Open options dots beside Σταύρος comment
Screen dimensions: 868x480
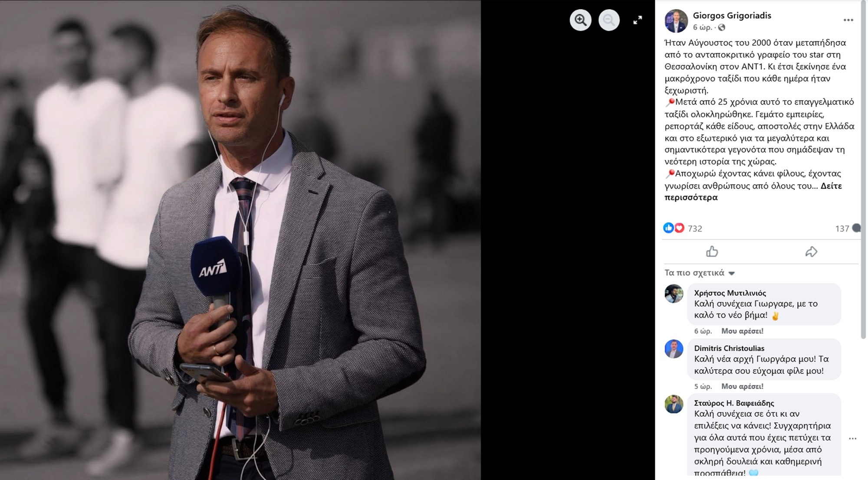[852, 438]
